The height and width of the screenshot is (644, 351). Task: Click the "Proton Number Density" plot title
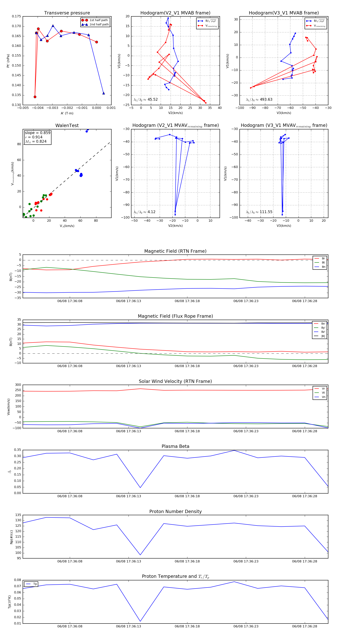click(175, 511)
